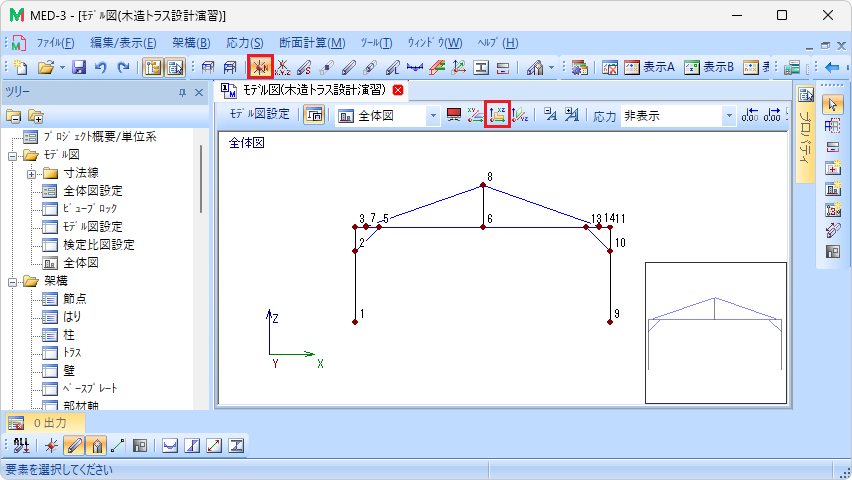Select 節点 in the tree
Viewport: 852px width, 480px height.
(x=73, y=298)
